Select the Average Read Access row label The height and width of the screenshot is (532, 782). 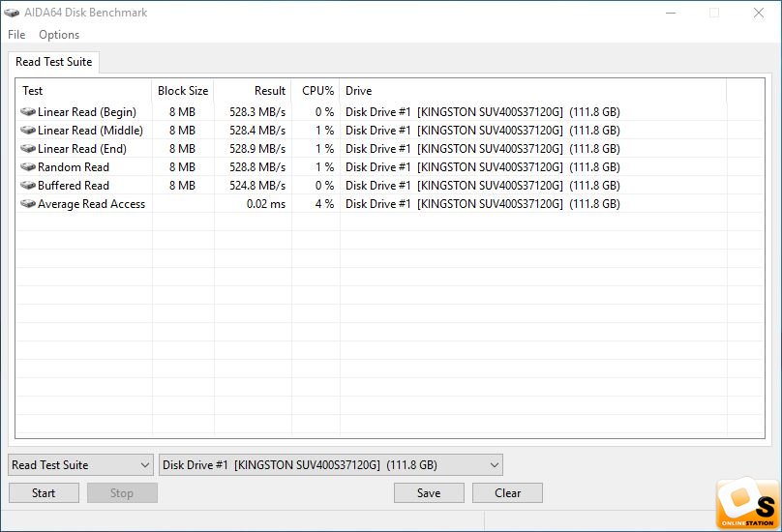(x=91, y=204)
